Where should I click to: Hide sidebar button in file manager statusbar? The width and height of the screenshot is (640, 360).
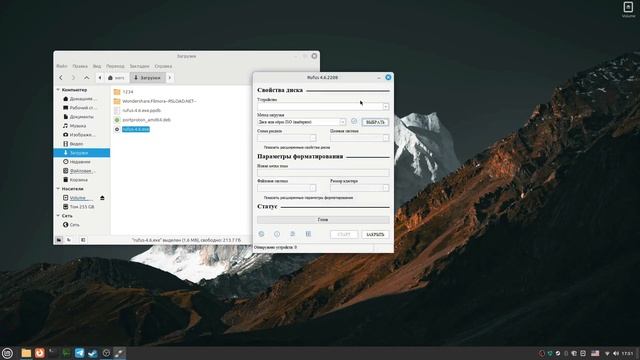83,240
